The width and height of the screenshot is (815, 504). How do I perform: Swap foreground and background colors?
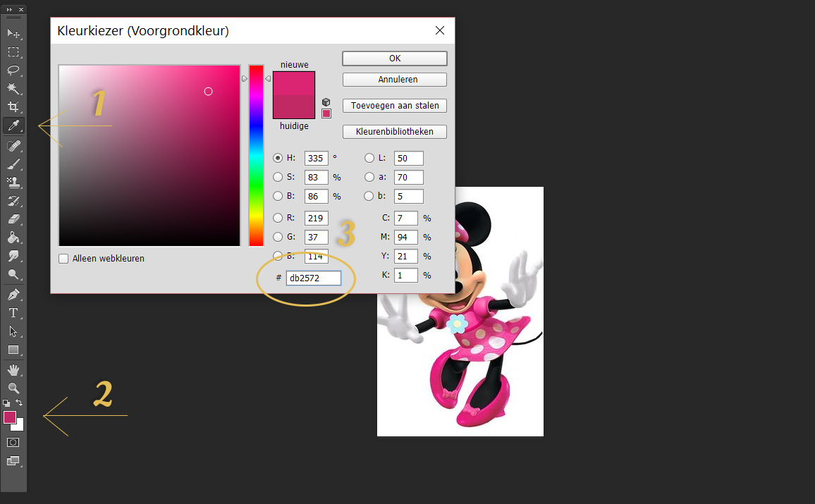click(19, 402)
